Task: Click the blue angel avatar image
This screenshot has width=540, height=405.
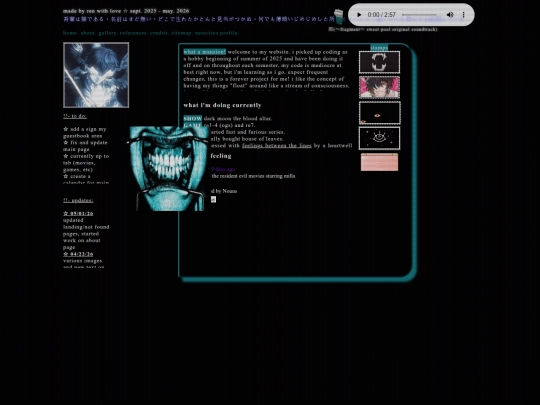Action: coord(96,75)
